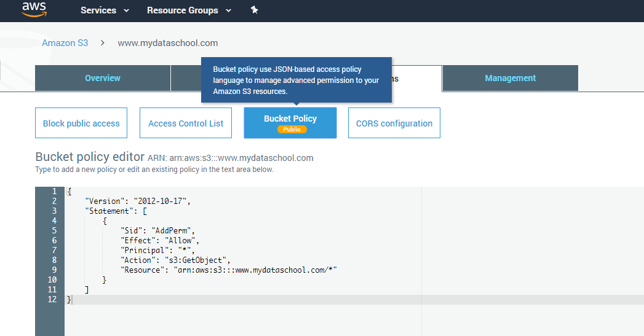Click the pushpin shortcut icon
644x336 pixels.
pos(254,10)
